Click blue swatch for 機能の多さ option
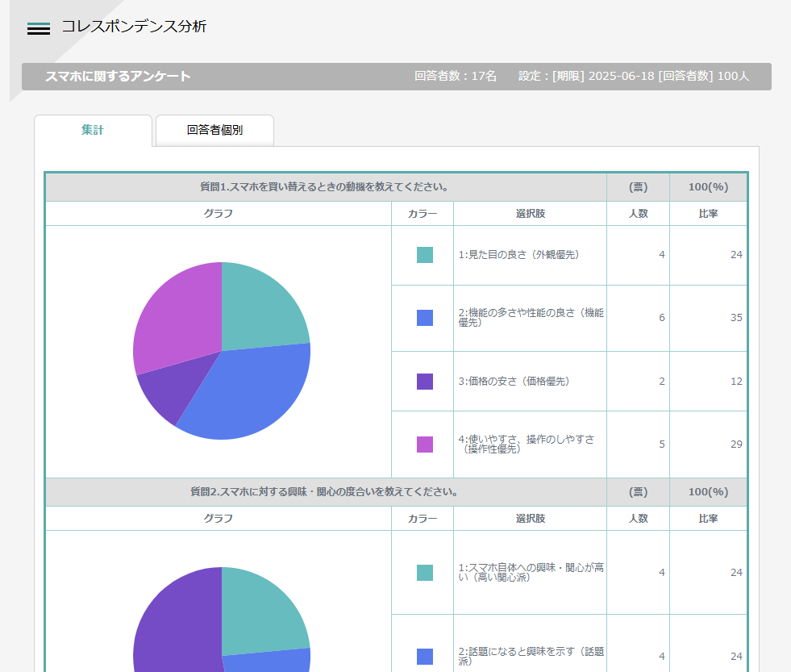The image size is (791, 672). click(x=424, y=318)
